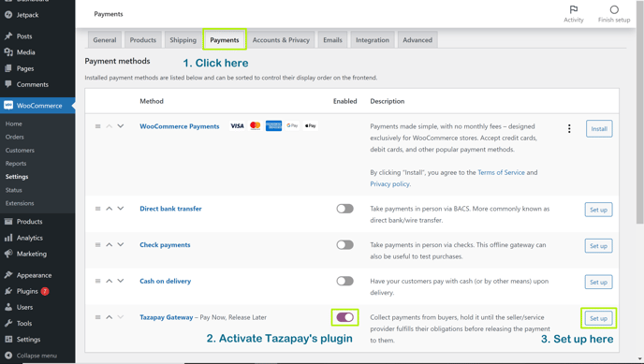Open the Pages sidebar icon
The width and height of the screenshot is (644, 364).
pos(8,68)
